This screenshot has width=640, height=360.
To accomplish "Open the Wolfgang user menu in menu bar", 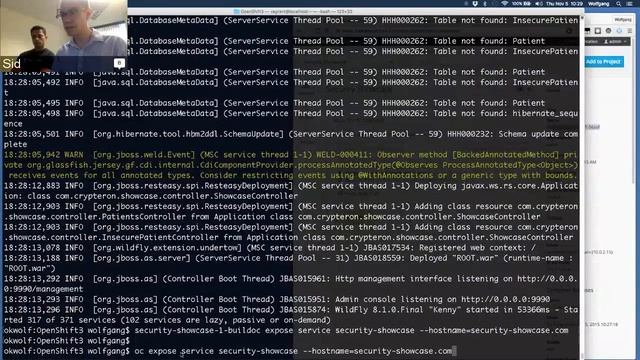I will (x=598, y=4).
